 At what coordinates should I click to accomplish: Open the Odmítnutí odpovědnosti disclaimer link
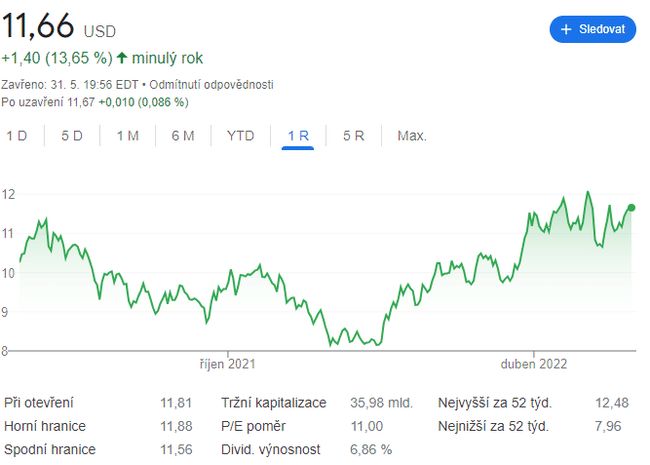pos(212,85)
